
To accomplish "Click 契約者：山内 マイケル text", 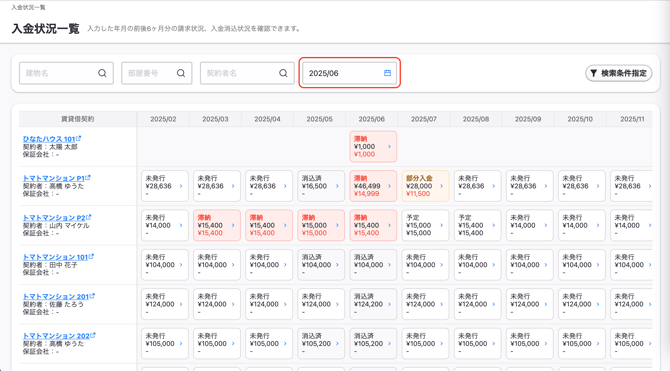I will tap(56, 225).
